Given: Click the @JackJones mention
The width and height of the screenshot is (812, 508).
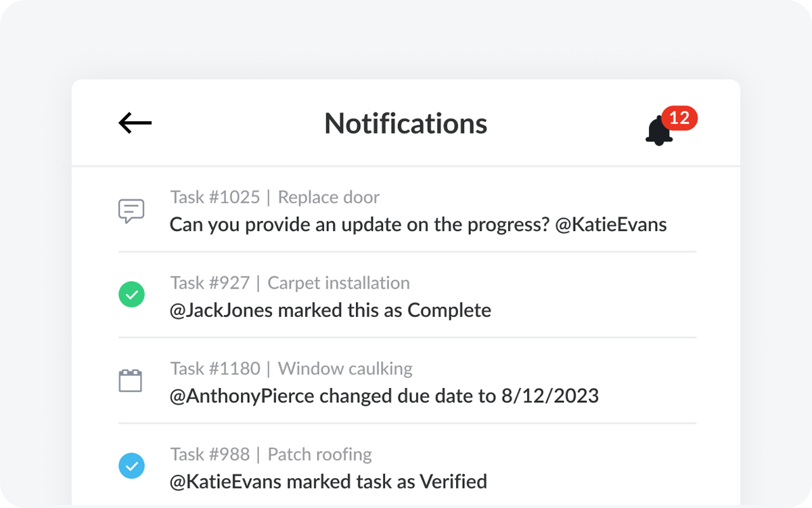Looking at the screenshot, I should 221,311.
